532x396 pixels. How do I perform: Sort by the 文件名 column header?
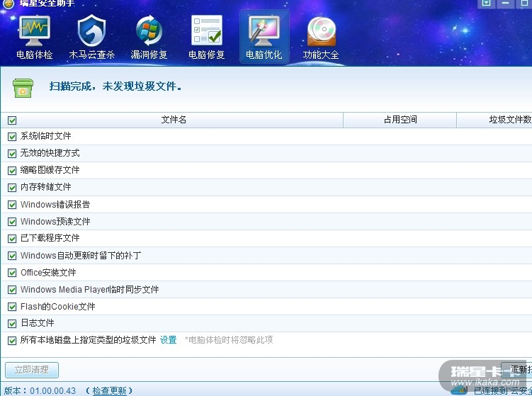coord(174,120)
